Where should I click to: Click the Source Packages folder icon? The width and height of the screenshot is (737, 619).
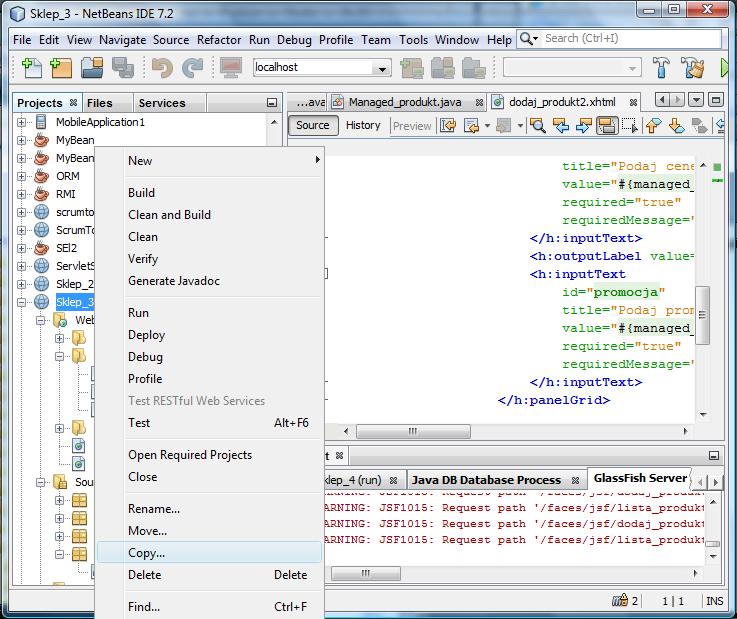61,482
